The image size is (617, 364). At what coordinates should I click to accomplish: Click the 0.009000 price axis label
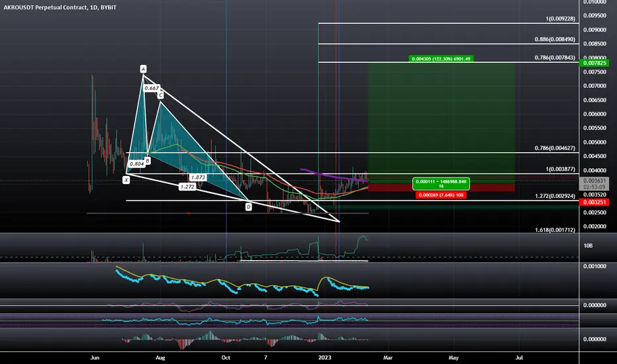point(594,30)
